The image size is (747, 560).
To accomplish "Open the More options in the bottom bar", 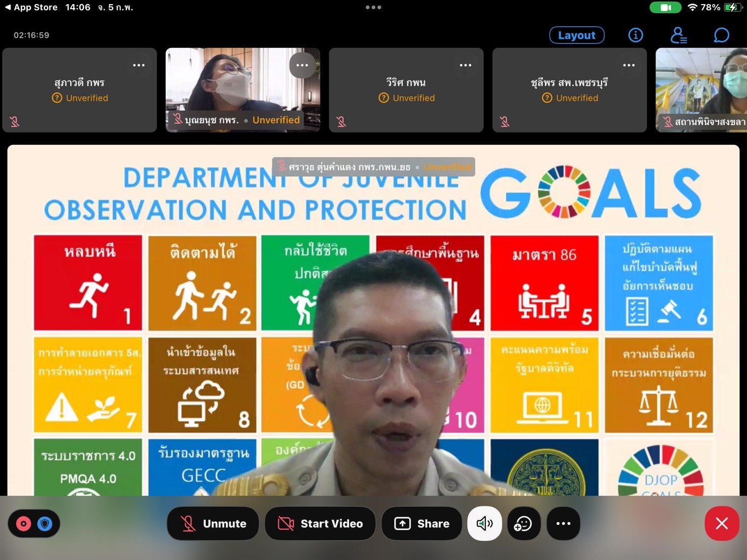I will pyautogui.click(x=563, y=524).
